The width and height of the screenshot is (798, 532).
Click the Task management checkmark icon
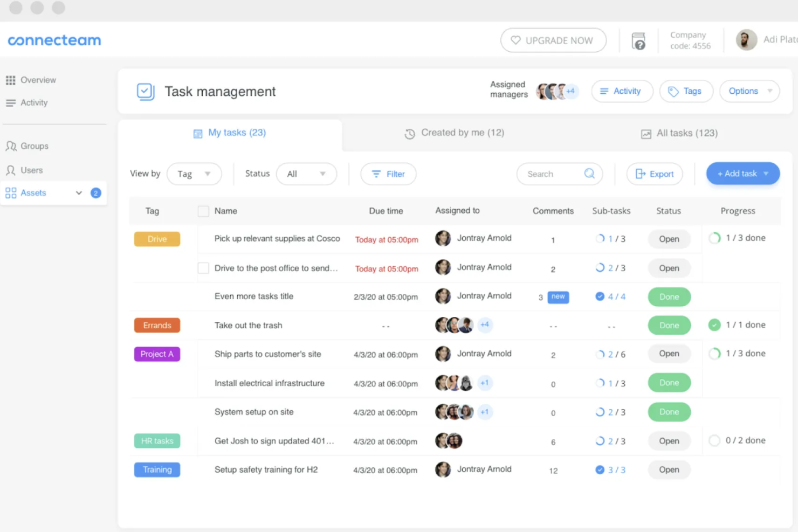(146, 92)
